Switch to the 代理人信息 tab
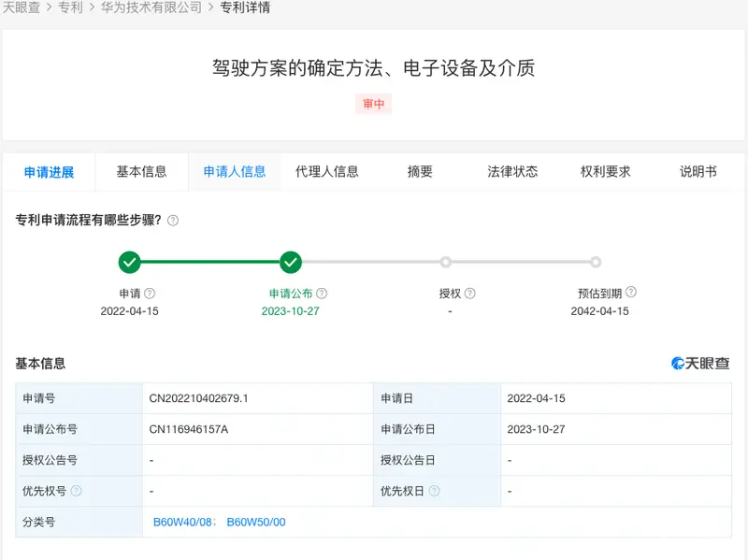This screenshot has height=560, width=748. coord(326,172)
